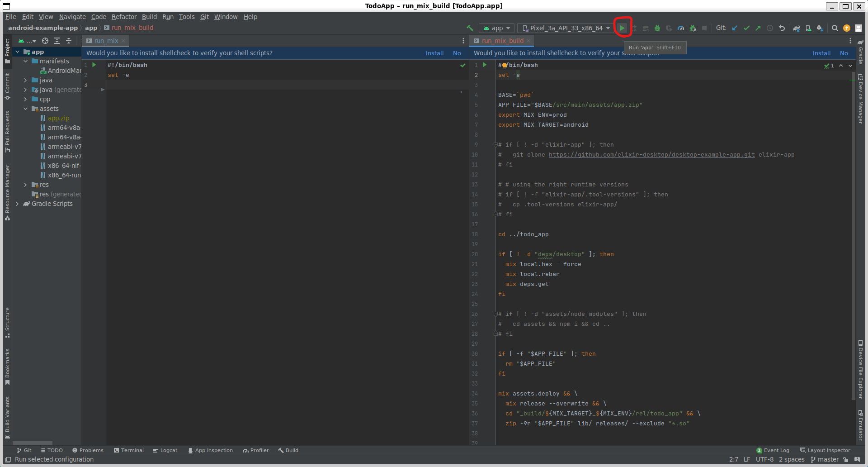Viewport: 868px width, 467px height.
Task: Click the Project panel horizontal scrollbar
Action: coord(33,443)
